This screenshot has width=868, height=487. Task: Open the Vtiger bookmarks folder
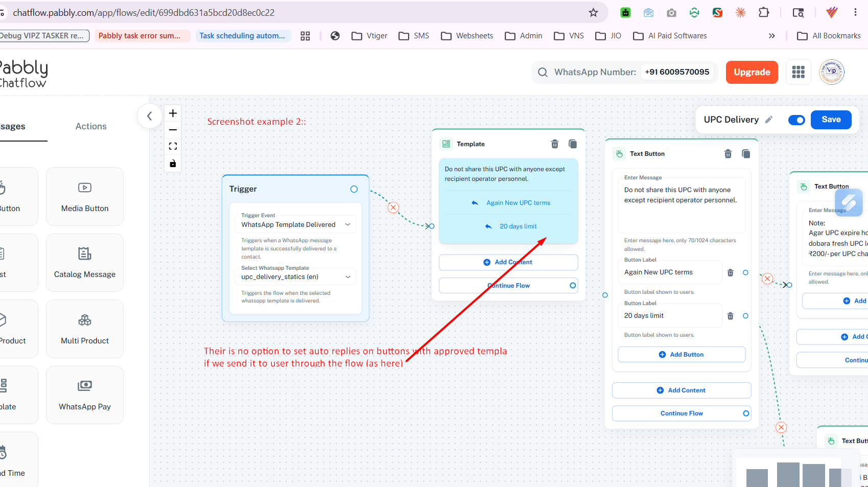coord(369,36)
